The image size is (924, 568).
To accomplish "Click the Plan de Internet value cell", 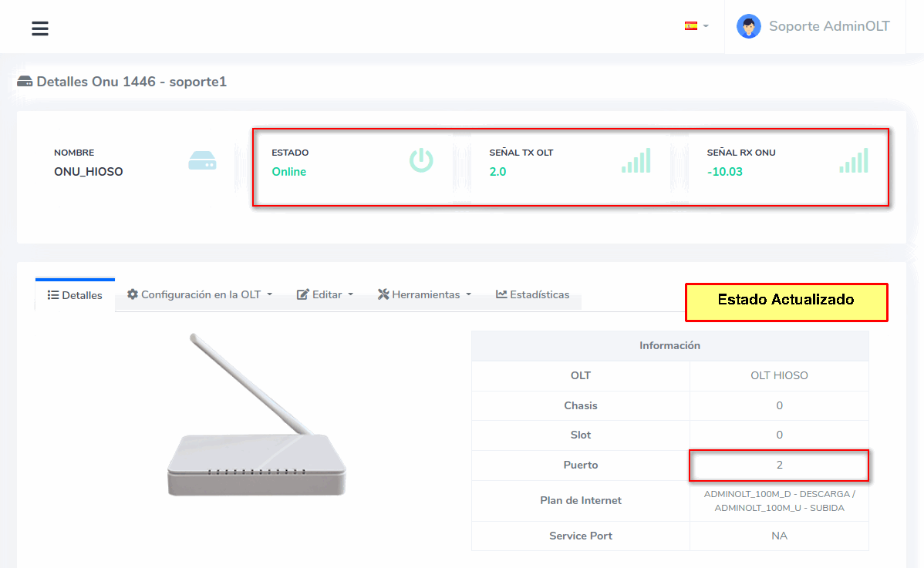I will (779, 501).
